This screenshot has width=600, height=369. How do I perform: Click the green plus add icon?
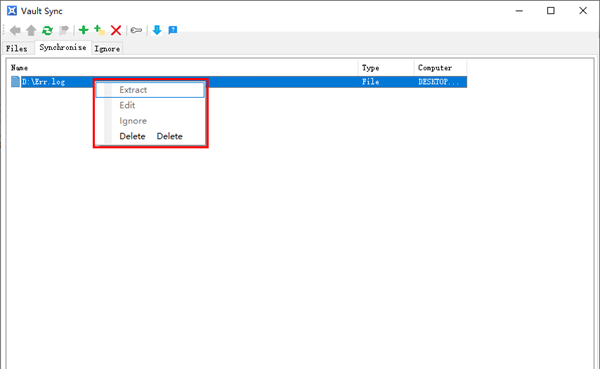(83, 30)
